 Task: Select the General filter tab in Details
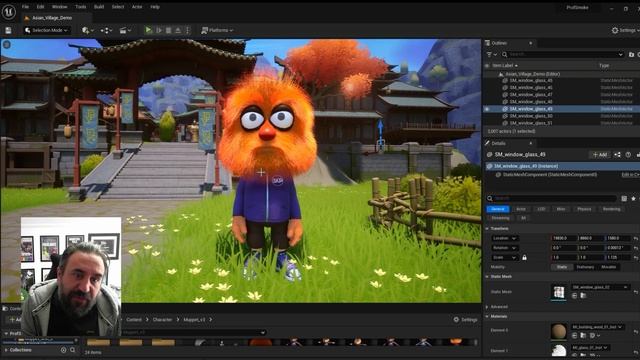click(x=498, y=209)
